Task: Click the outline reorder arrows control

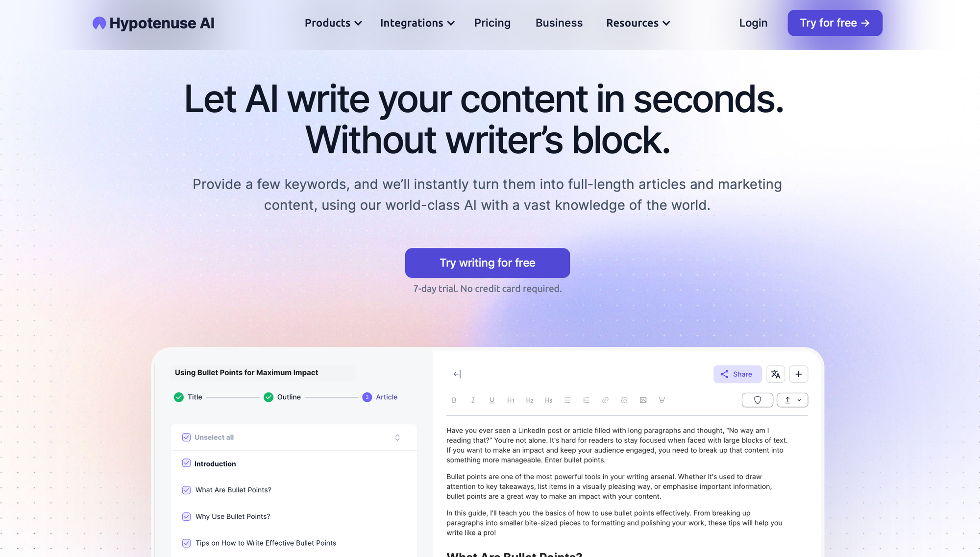Action: (x=397, y=437)
